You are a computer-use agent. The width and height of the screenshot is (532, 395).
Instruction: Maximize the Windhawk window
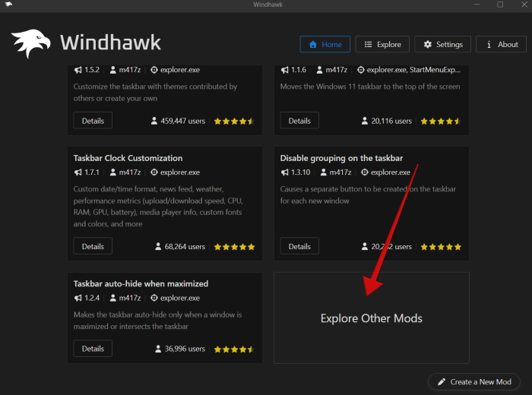[x=500, y=5]
